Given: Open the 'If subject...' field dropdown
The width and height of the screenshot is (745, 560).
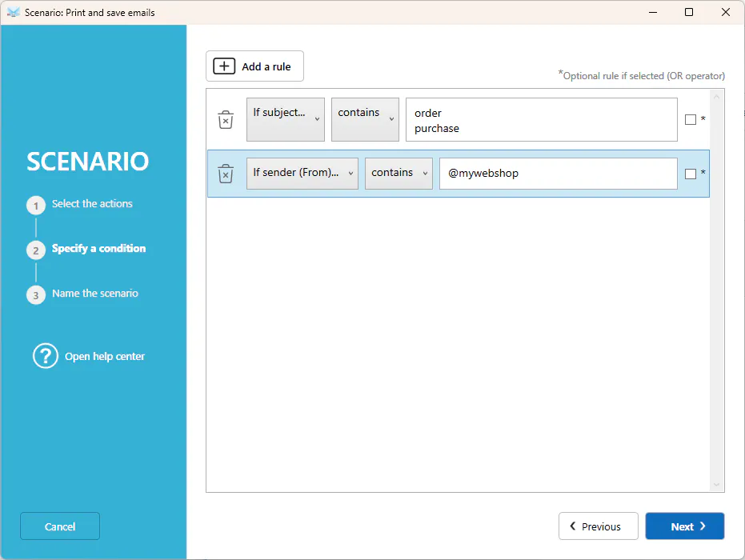Looking at the screenshot, I should point(286,119).
